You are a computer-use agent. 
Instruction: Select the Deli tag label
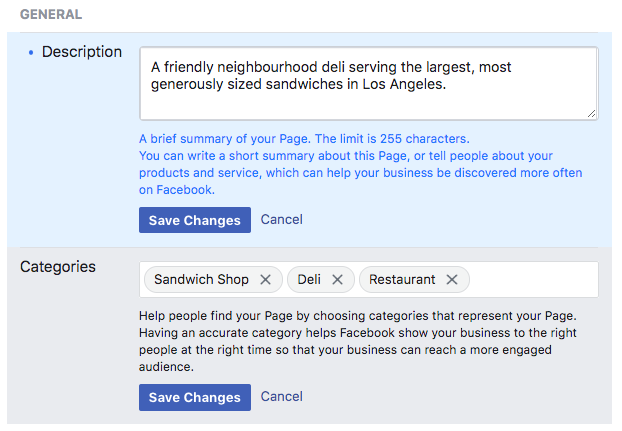click(309, 280)
